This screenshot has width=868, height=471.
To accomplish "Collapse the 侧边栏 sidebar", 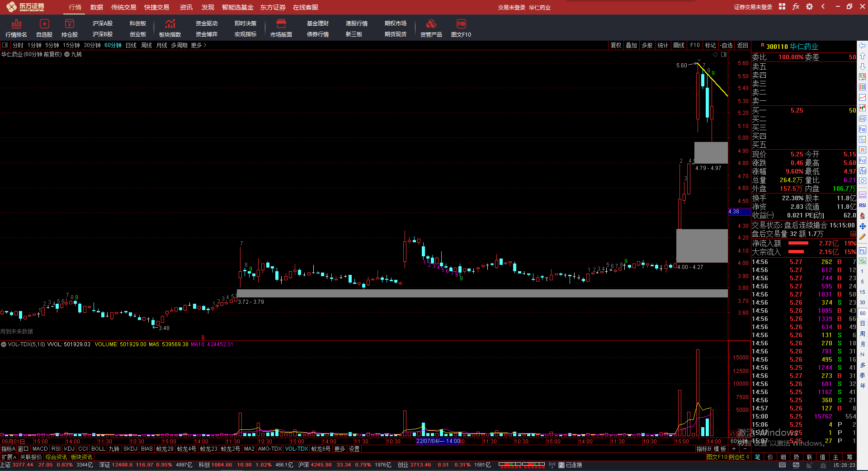I will pos(739,457).
